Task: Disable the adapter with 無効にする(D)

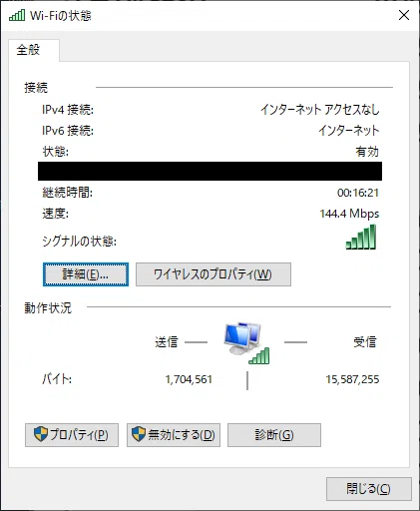Action: coord(174,435)
